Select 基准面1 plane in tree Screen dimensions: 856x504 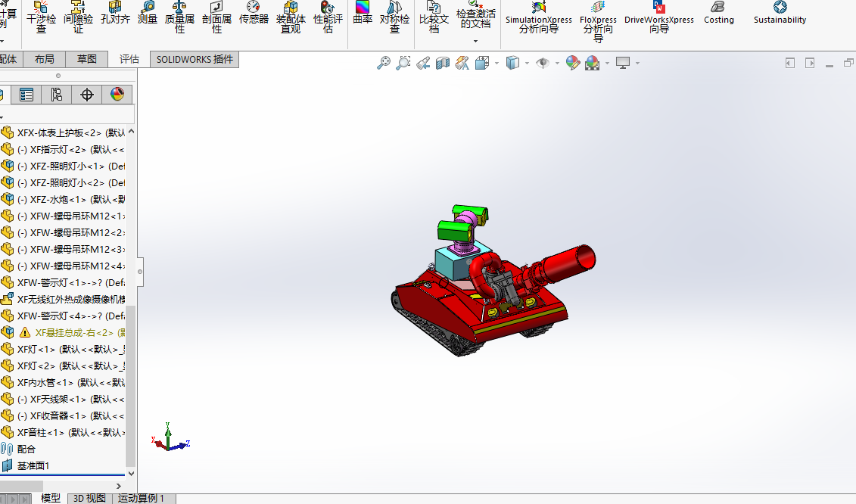coord(25,465)
